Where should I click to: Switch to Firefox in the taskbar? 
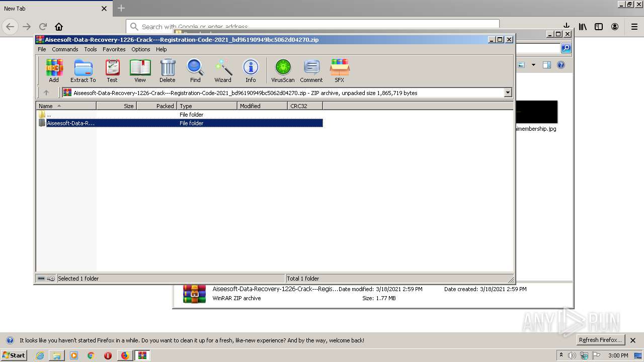click(x=125, y=355)
